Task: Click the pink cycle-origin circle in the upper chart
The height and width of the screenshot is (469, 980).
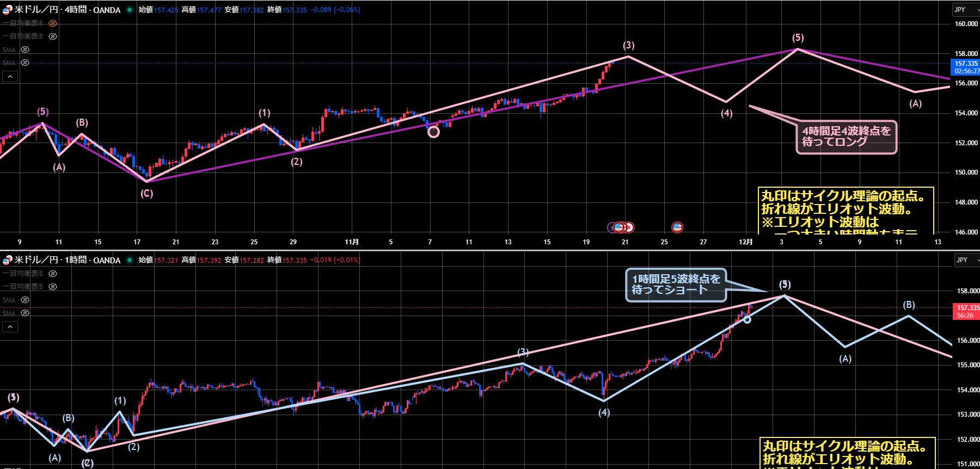Action: (433, 132)
